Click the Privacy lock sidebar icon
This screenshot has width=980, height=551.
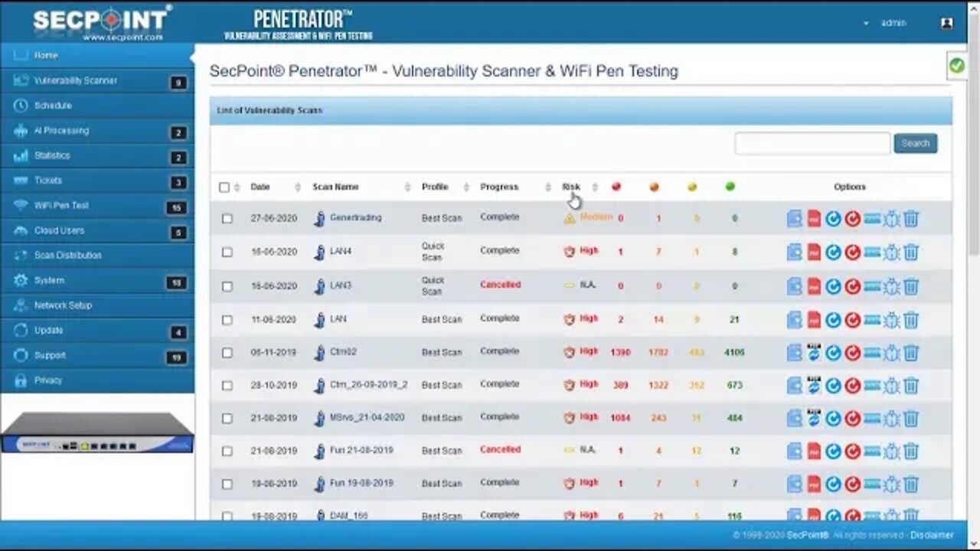[x=21, y=380]
